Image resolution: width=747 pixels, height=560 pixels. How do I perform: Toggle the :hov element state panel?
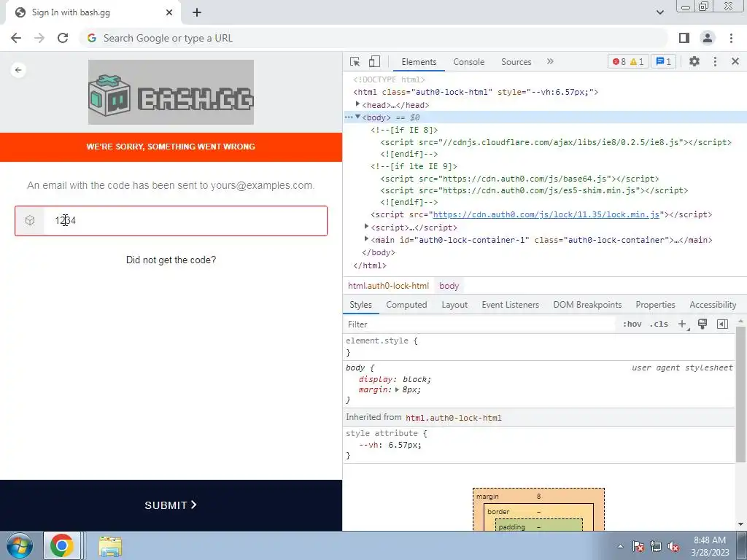pyautogui.click(x=632, y=324)
